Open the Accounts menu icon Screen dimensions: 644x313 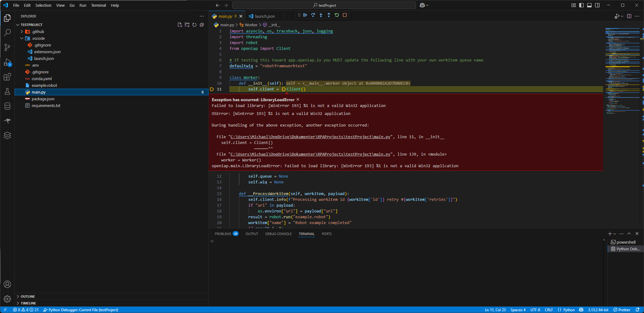(7, 284)
